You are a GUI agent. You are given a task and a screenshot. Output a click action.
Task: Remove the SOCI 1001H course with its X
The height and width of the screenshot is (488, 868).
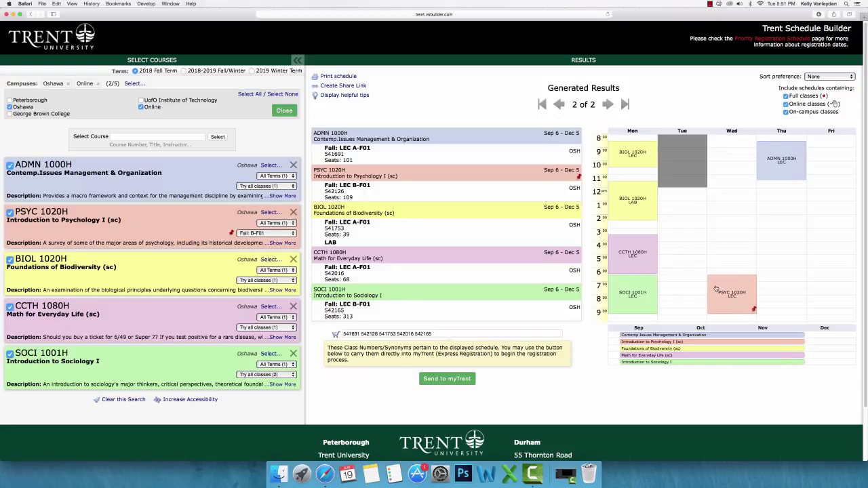[293, 353]
